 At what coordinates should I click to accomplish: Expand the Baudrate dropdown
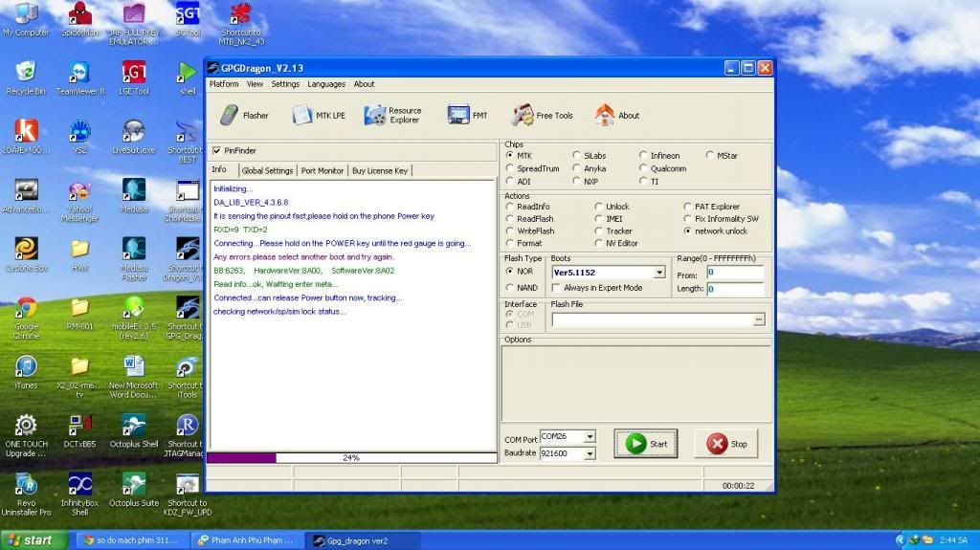coord(590,453)
